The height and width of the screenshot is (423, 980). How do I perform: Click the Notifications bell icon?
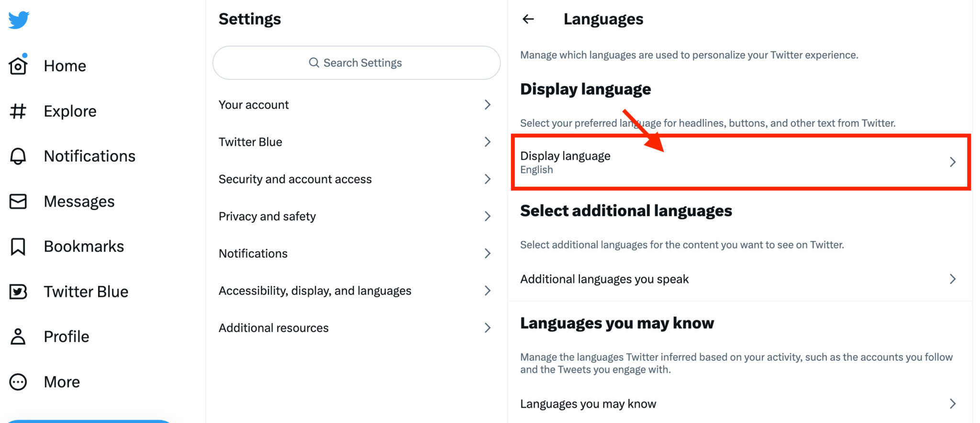point(18,156)
